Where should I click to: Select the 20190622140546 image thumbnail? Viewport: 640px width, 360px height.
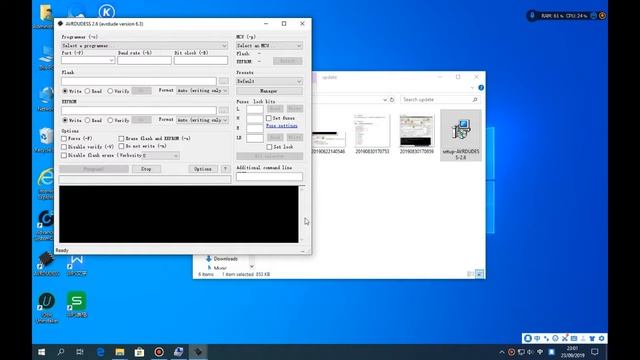click(x=328, y=141)
